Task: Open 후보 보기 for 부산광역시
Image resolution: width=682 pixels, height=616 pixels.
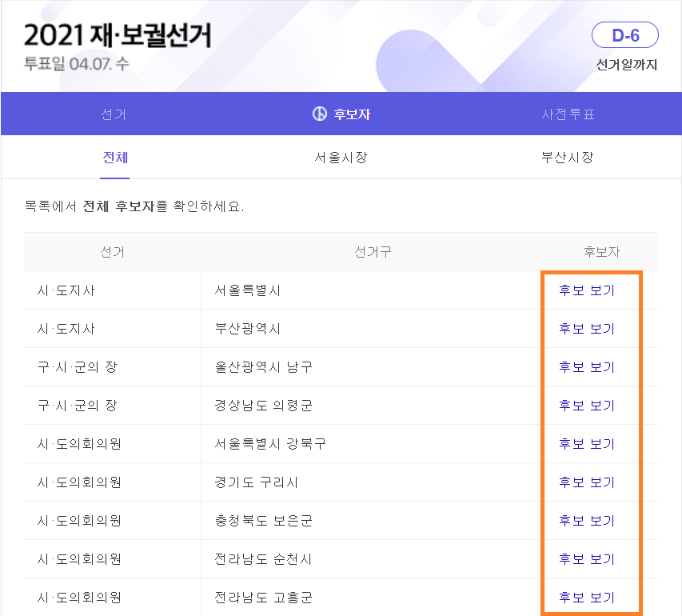Action: 587,329
